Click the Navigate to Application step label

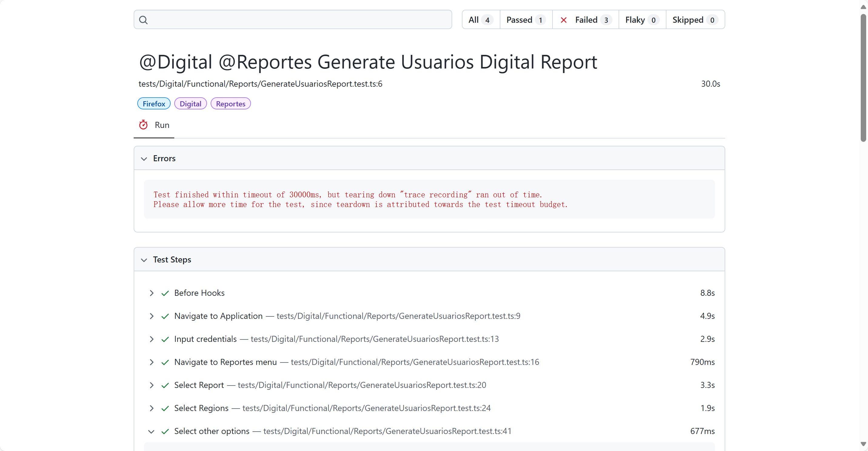[218, 316]
